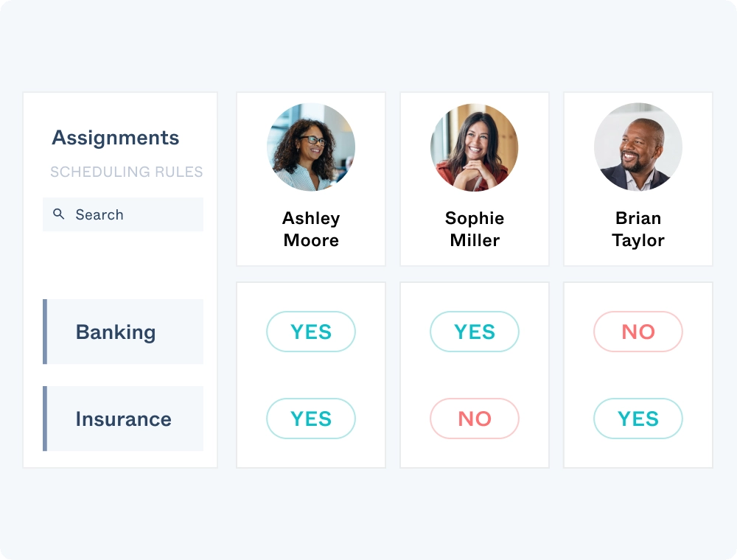737x560 pixels.
Task: Open Brian Taylor's profile photo
Action: coord(638,147)
